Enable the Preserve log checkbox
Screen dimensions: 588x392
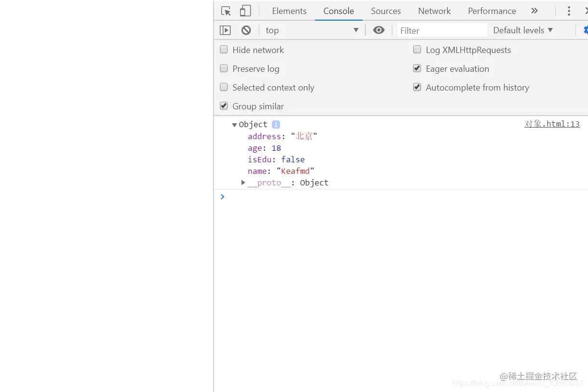224,68
